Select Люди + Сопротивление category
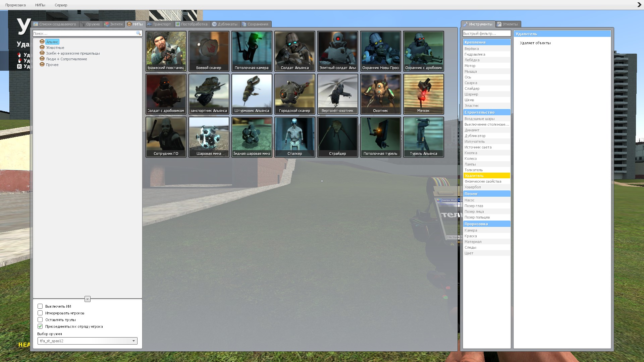The width and height of the screenshot is (644, 362). coord(66,59)
